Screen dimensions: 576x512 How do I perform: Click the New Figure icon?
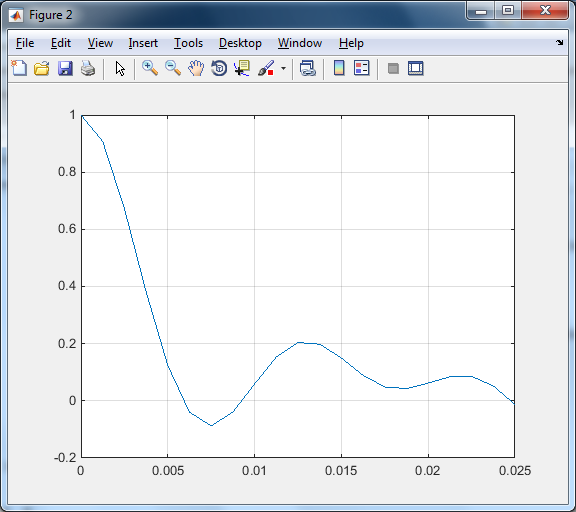(19, 68)
